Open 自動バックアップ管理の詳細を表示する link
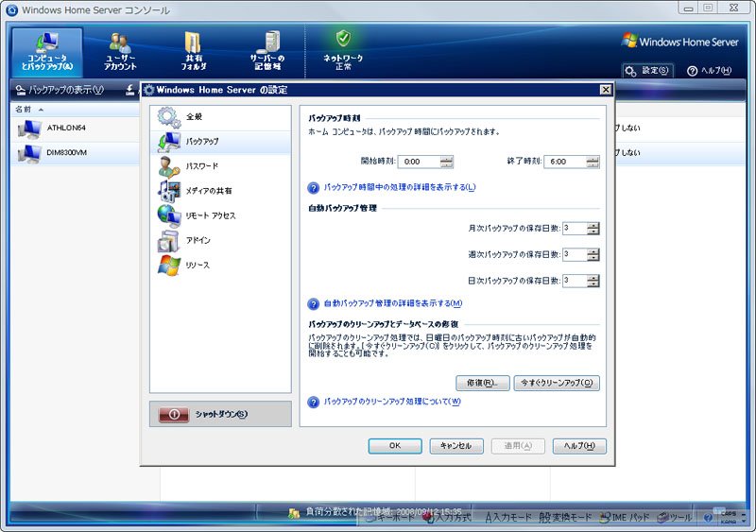 pyautogui.click(x=393, y=303)
